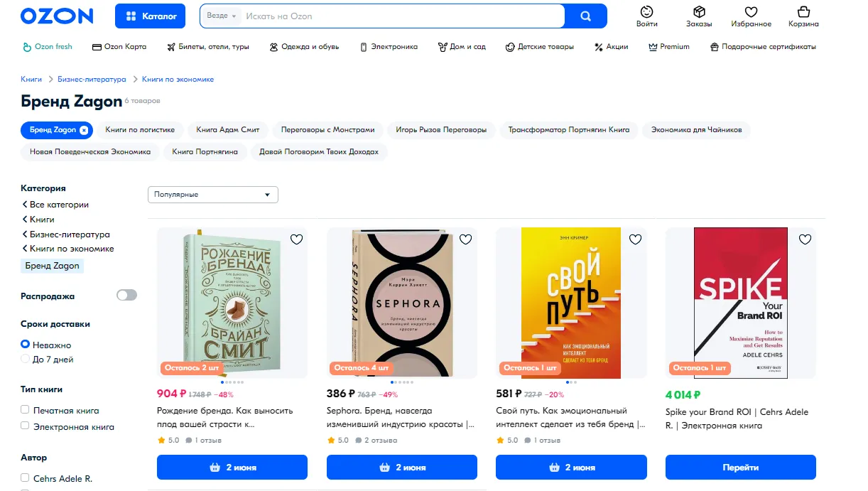Check the Печатная книга checkbox

point(25,410)
